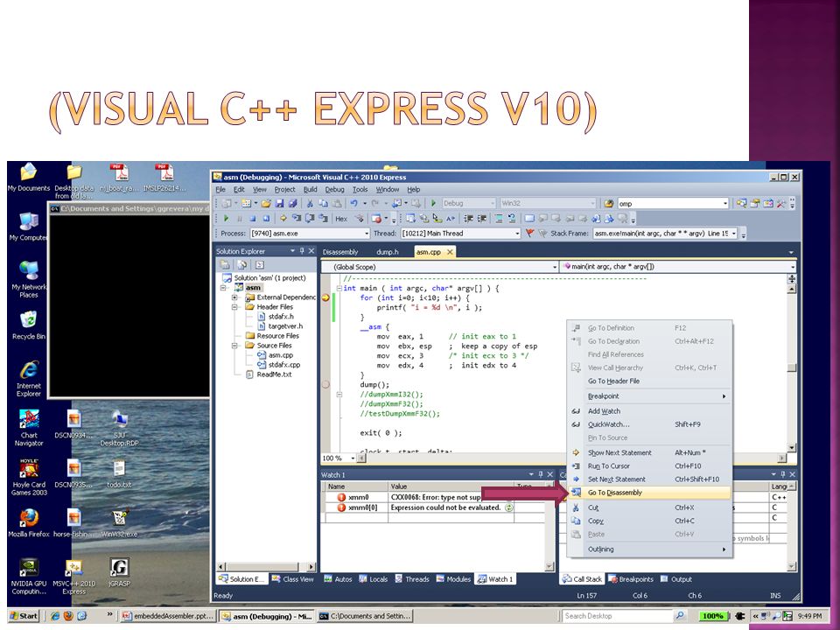Collapse the Source Files folder
The height and width of the screenshot is (630, 840).
[x=234, y=346]
